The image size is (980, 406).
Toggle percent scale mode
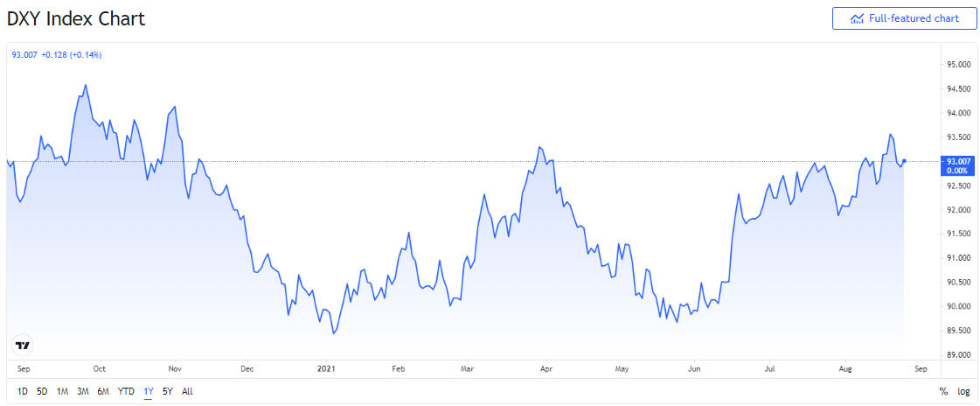tap(943, 391)
